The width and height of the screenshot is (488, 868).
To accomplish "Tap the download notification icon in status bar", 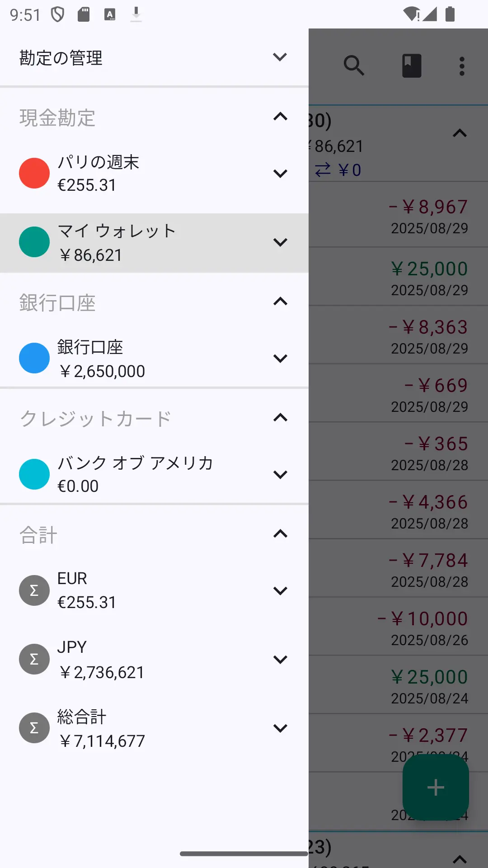I will (x=136, y=14).
